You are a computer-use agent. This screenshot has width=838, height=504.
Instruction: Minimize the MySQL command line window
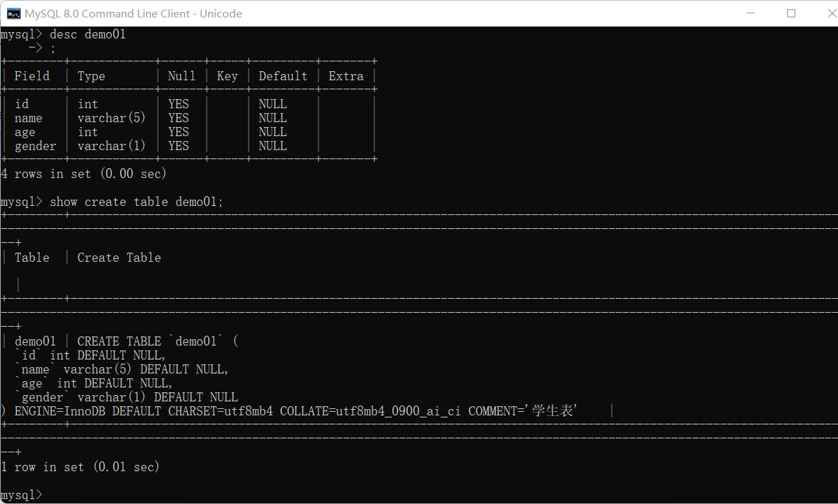751,13
